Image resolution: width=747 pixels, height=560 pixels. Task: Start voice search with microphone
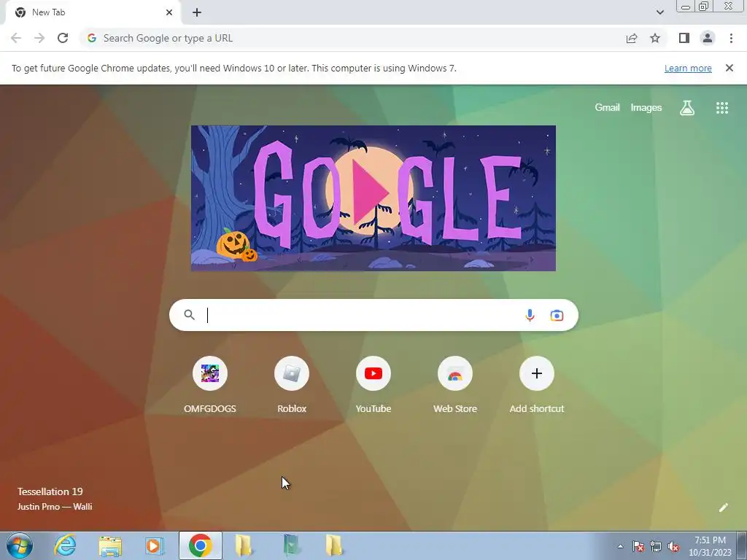(x=530, y=315)
